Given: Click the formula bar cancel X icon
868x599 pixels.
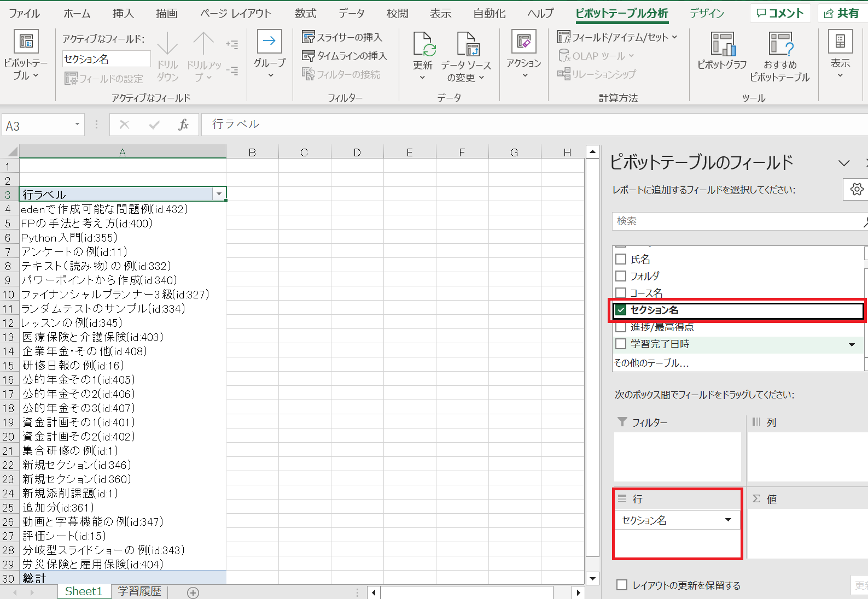Looking at the screenshot, I should [124, 125].
